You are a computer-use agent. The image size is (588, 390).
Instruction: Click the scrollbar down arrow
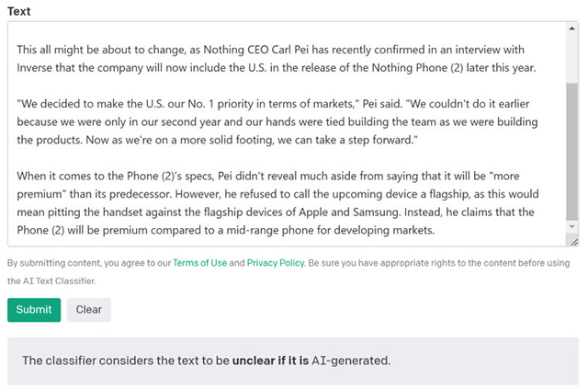pyautogui.click(x=572, y=225)
